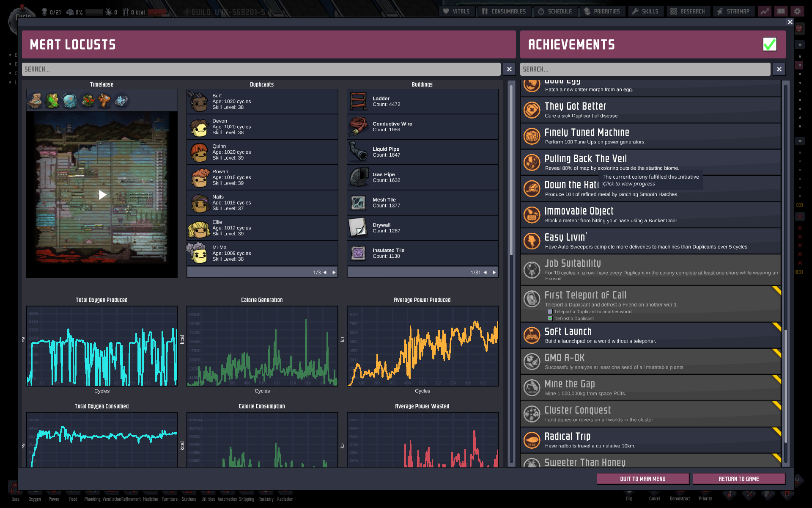The image size is (812, 508).
Task: Play the colony timelapse video
Action: tap(102, 195)
